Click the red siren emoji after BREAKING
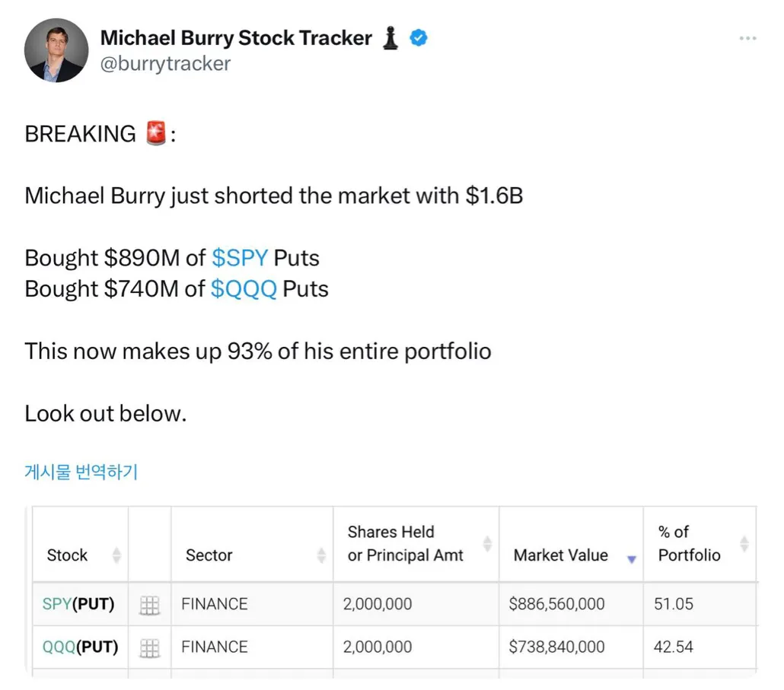 point(156,134)
